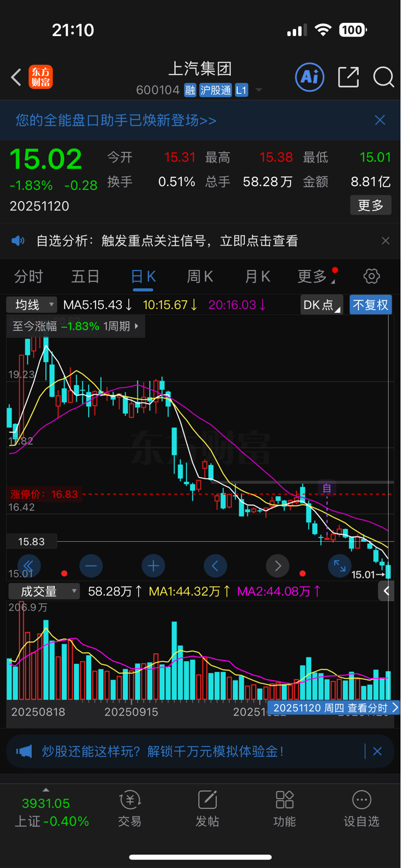Tap the 20:16.03 moving average value
Image resolution: width=401 pixels, height=868 pixels.
point(237,305)
